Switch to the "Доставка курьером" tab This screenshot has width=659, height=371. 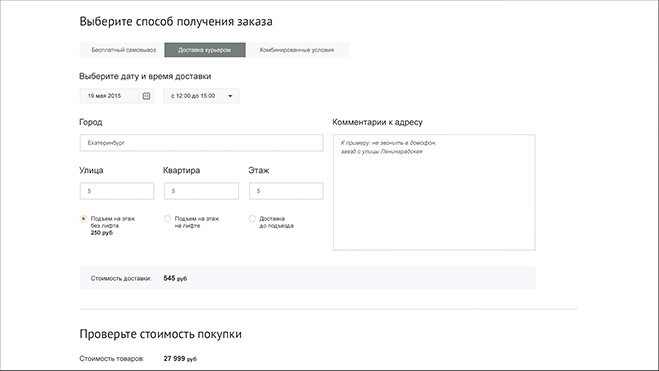[x=205, y=50]
